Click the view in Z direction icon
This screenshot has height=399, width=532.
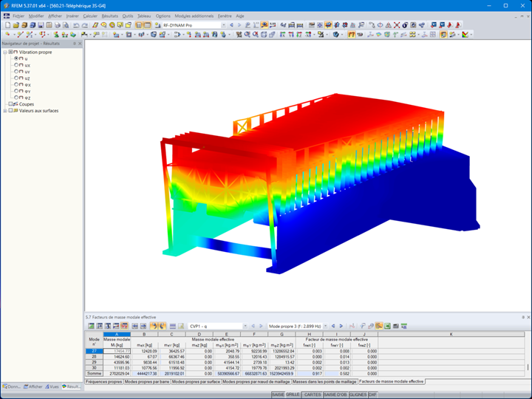[x=299, y=35]
